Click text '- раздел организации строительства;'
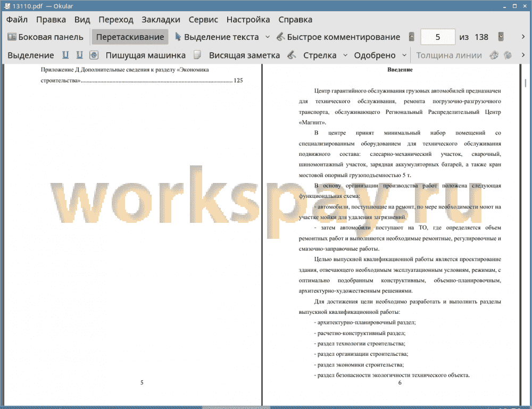532x409 pixels. pos(361,354)
